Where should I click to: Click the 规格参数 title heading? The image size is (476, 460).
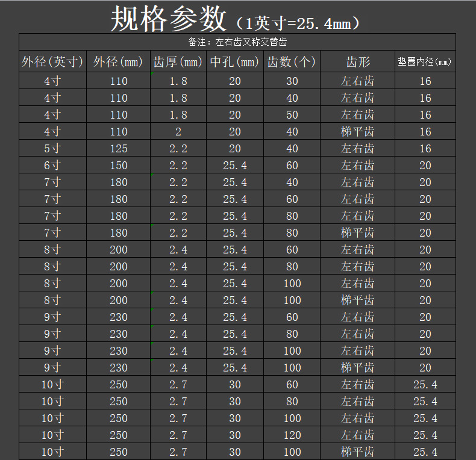tap(169, 19)
